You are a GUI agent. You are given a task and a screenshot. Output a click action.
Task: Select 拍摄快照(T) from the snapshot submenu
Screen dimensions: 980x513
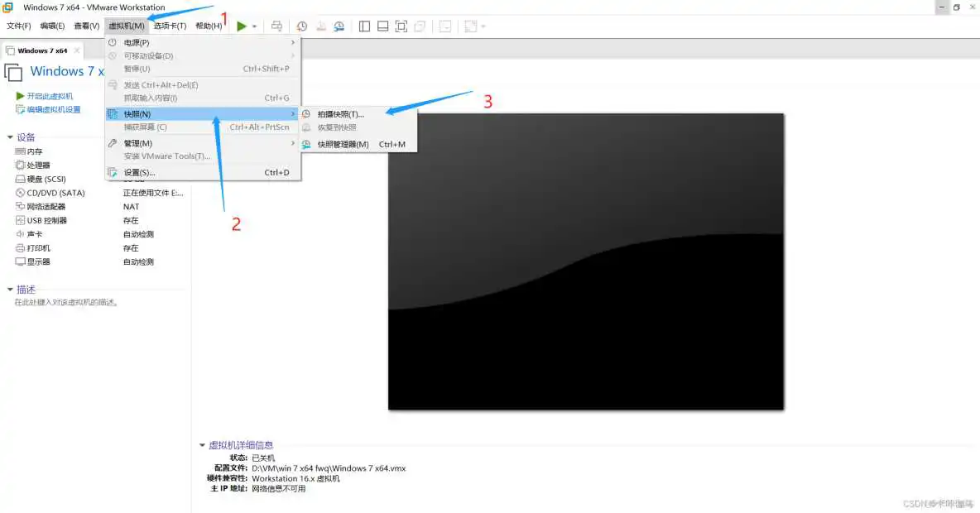pyautogui.click(x=343, y=114)
